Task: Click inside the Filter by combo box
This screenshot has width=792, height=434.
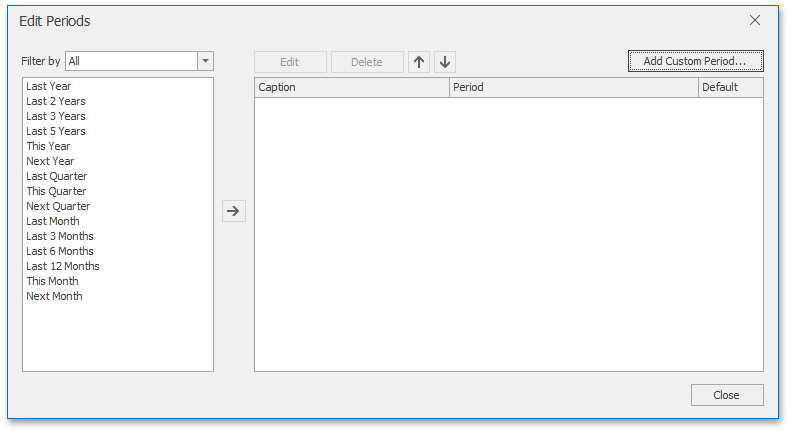Action: coord(131,61)
